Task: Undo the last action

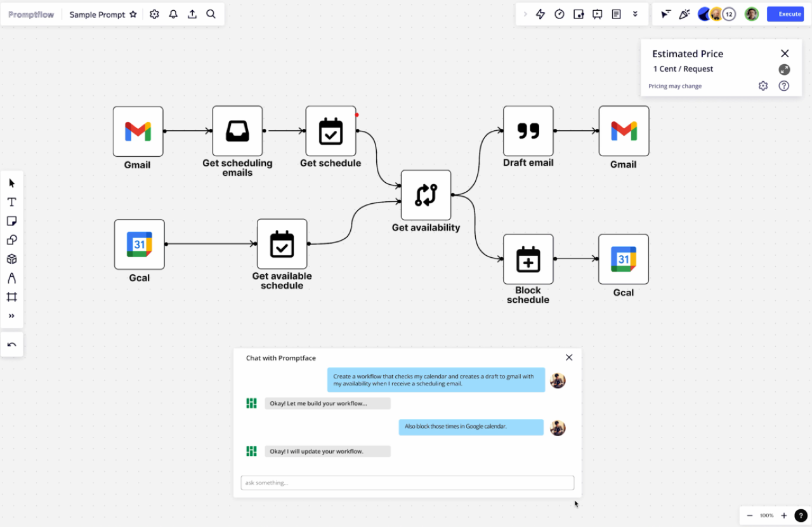Action: tap(11, 345)
